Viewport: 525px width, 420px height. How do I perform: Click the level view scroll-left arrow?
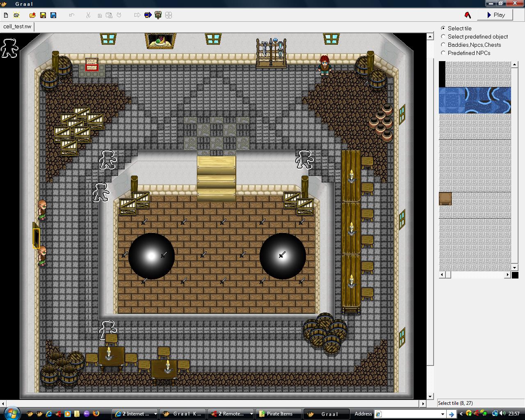3,404
